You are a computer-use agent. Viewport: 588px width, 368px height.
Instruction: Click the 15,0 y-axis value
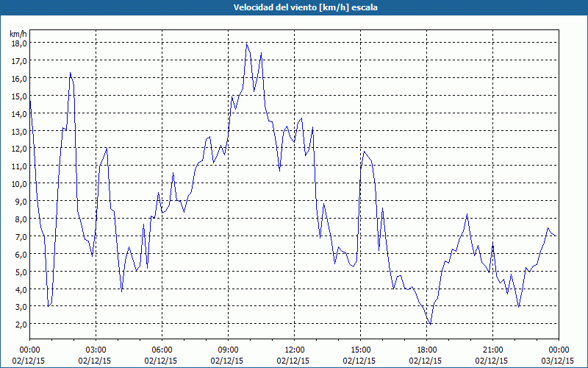[x=20, y=96]
